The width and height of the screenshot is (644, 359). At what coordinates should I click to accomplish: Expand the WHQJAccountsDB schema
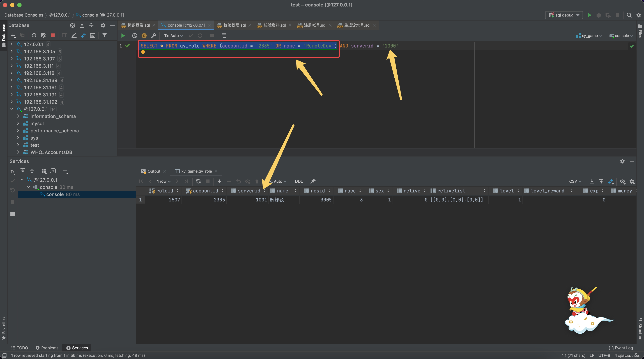click(18, 152)
